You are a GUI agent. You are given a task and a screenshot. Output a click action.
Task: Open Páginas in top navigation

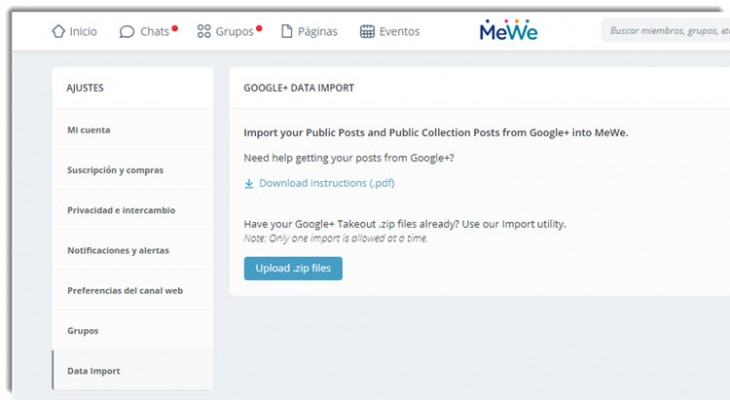(310, 31)
